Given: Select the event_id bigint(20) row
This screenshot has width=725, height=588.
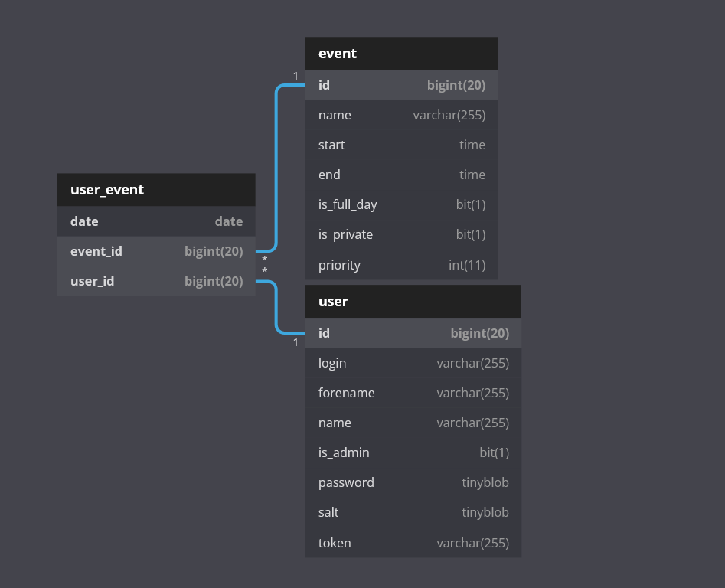Looking at the screenshot, I should [156, 251].
